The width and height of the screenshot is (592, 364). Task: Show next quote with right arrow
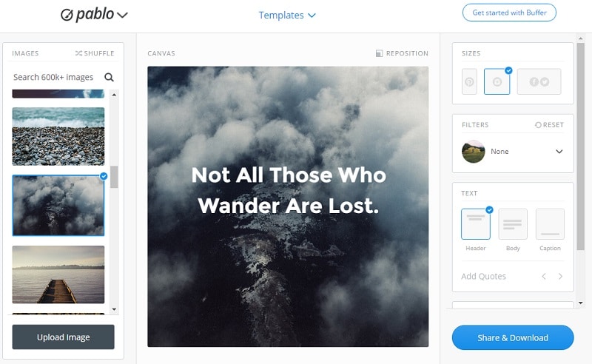pos(560,277)
